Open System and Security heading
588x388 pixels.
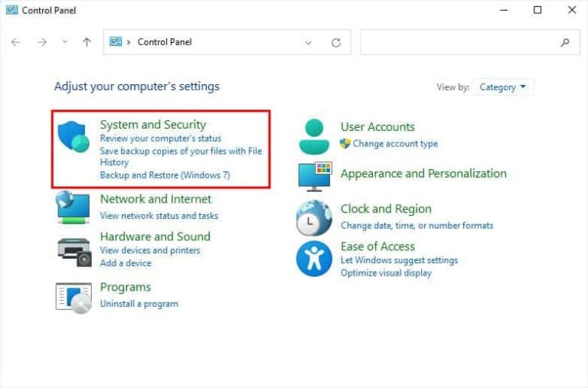coord(153,124)
